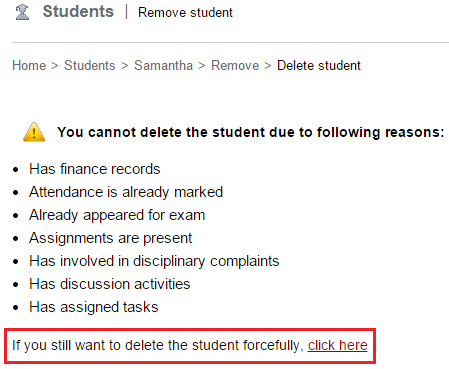Click 'If you still want to delete' sentence
449x369 pixels.
click(x=158, y=345)
